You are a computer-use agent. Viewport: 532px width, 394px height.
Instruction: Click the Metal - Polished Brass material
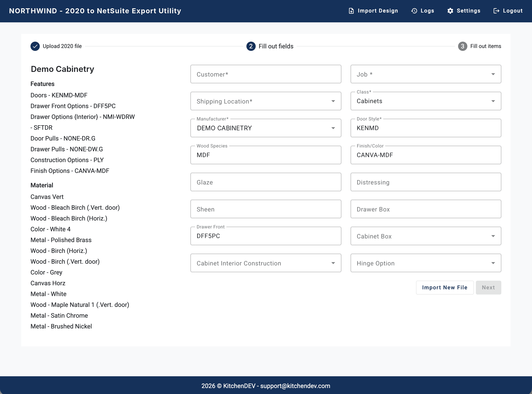[x=61, y=240]
